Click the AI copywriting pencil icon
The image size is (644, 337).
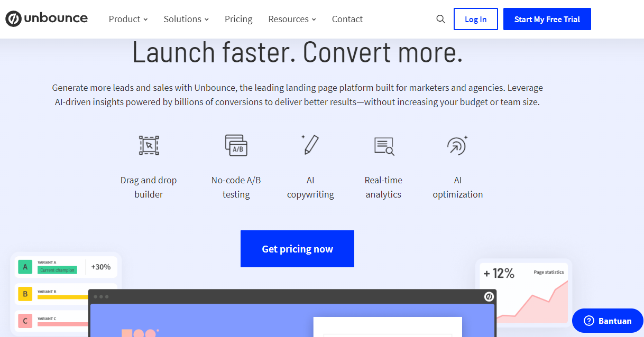[310, 145]
